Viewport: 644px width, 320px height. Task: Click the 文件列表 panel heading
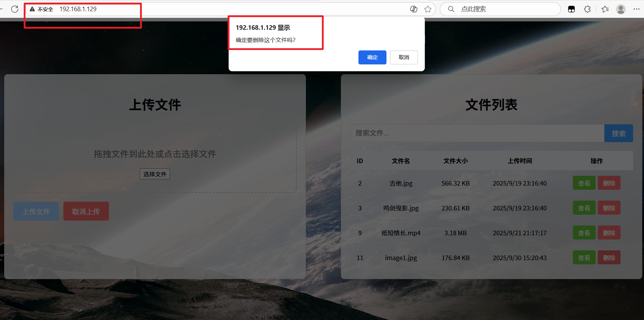tap(491, 105)
